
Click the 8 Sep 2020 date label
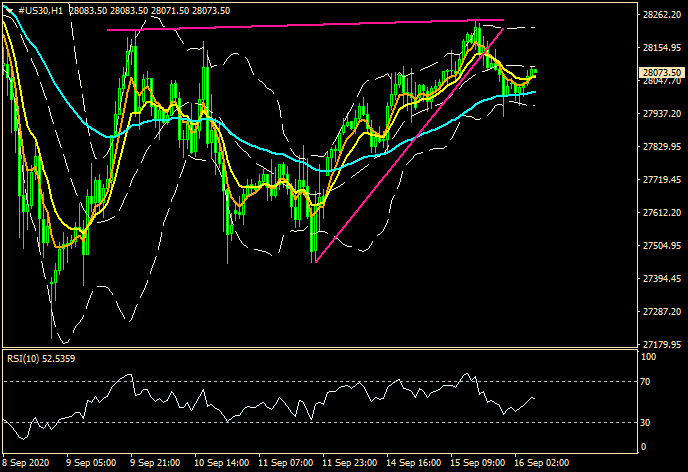coord(27,464)
